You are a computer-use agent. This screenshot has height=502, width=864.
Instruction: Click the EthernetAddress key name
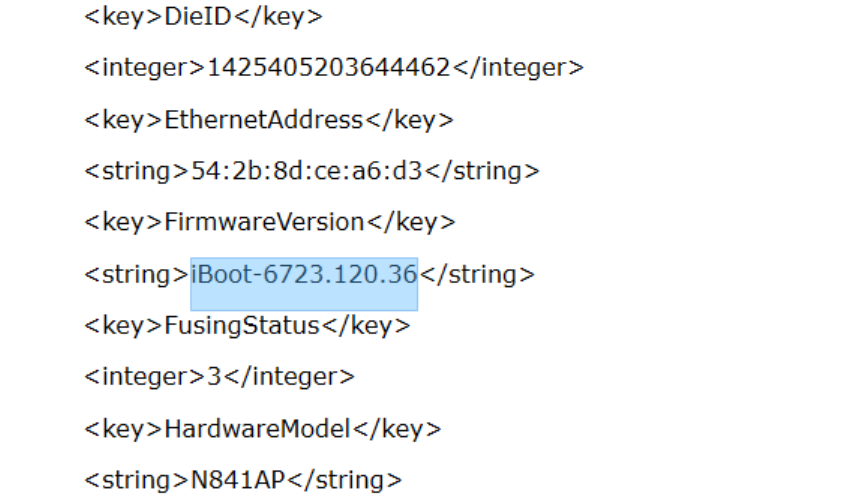click(x=262, y=120)
